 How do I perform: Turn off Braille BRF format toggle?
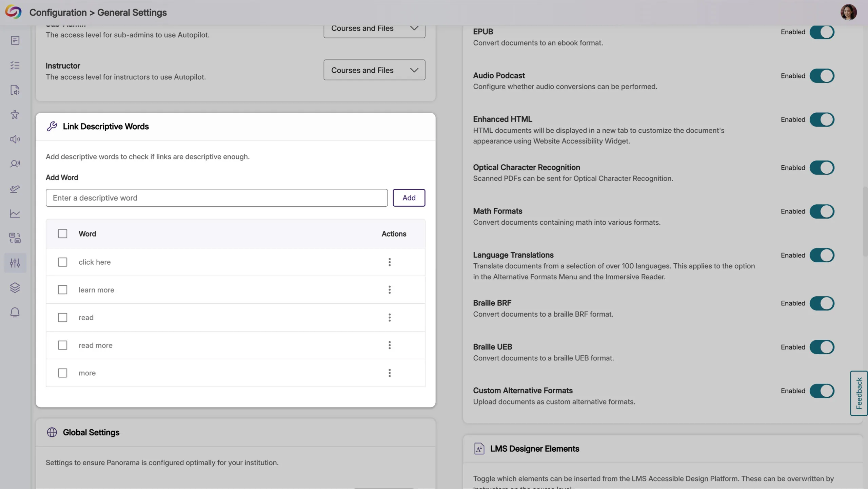822,303
